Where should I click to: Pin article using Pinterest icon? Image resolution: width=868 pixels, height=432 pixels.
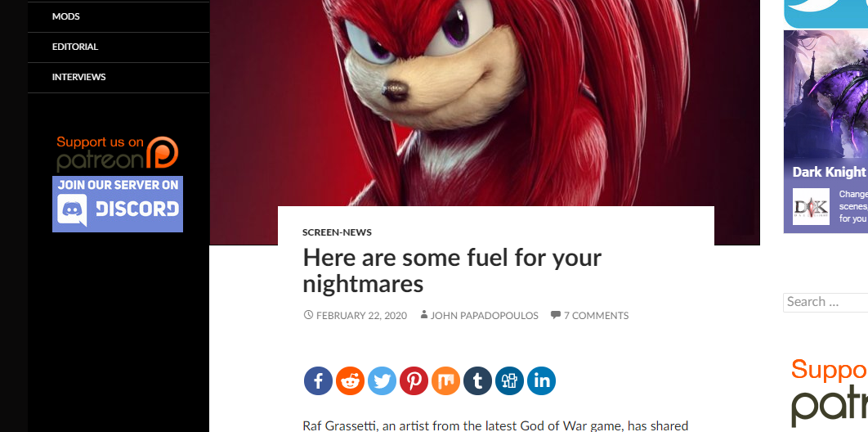click(414, 380)
